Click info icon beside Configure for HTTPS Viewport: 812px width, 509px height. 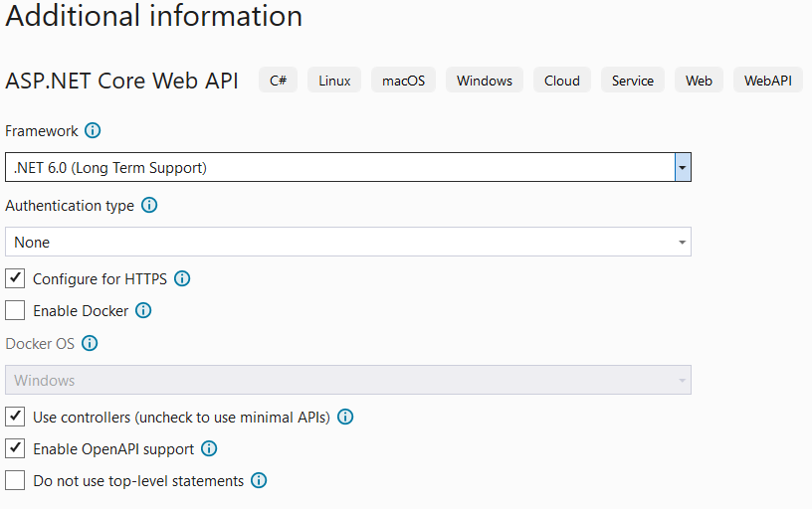tap(182, 278)
